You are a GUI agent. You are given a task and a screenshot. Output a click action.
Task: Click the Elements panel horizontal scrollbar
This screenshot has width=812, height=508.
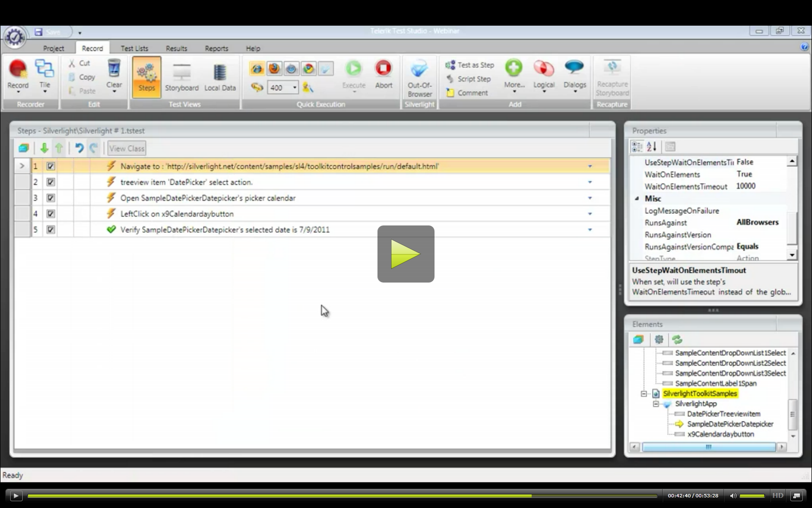click(x=709, y=447)
